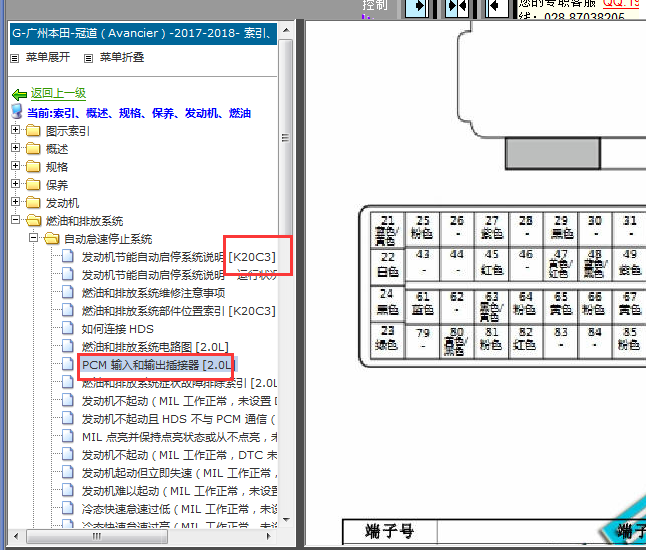This screenshot has height=550, width=646.
Task: Open 发动机节能自动启停系统说明 运行状况 document
Action: coord(179,275)
